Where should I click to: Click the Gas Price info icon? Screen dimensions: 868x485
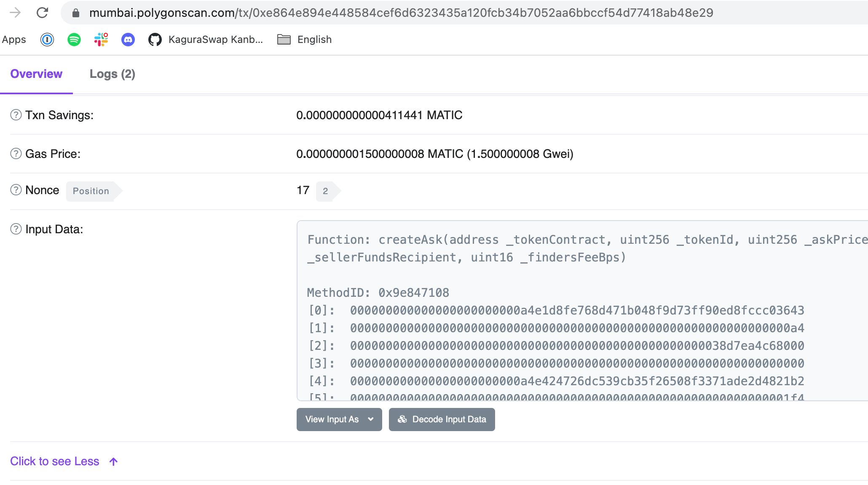click(x=16, y=154)
